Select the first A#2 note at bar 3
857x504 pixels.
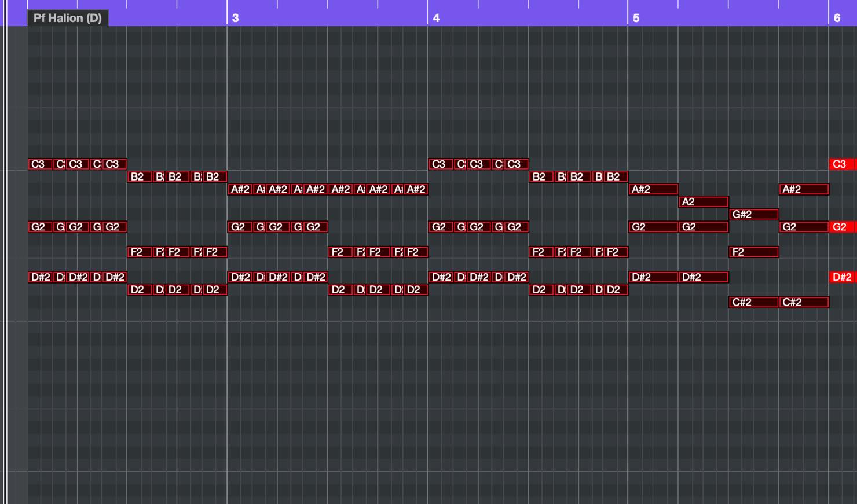[x=240, y=189]
